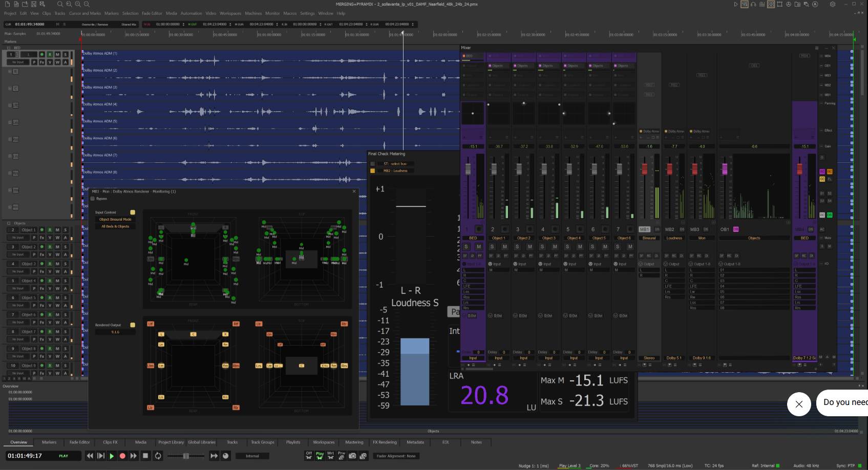Open the rendered output 9.1.6 dropdown

(115, 332)
